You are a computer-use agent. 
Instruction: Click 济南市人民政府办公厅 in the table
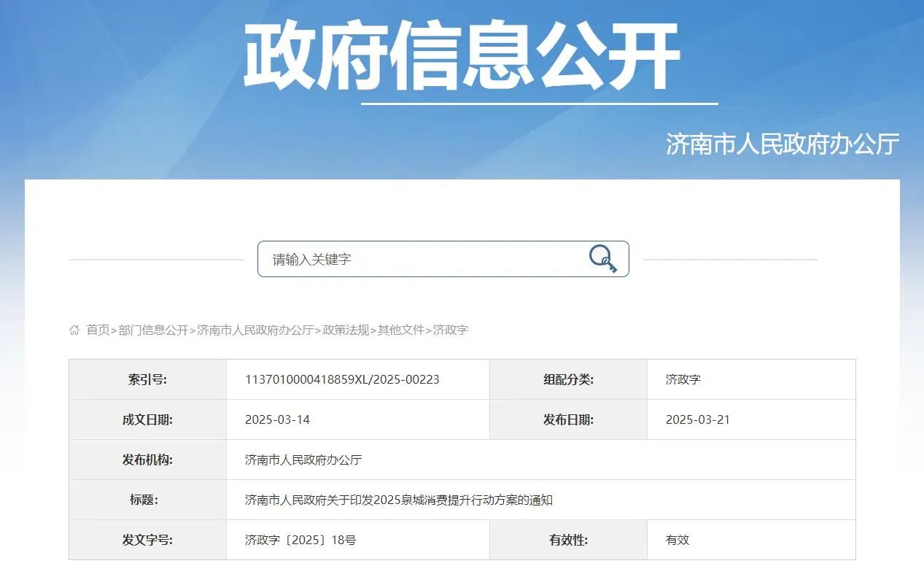point(303,460)
